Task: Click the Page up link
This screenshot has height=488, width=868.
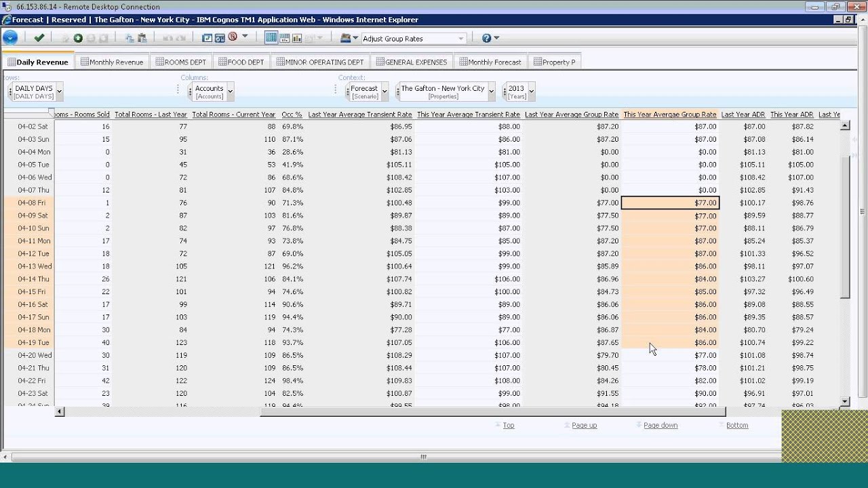Action: pos(584,426)
